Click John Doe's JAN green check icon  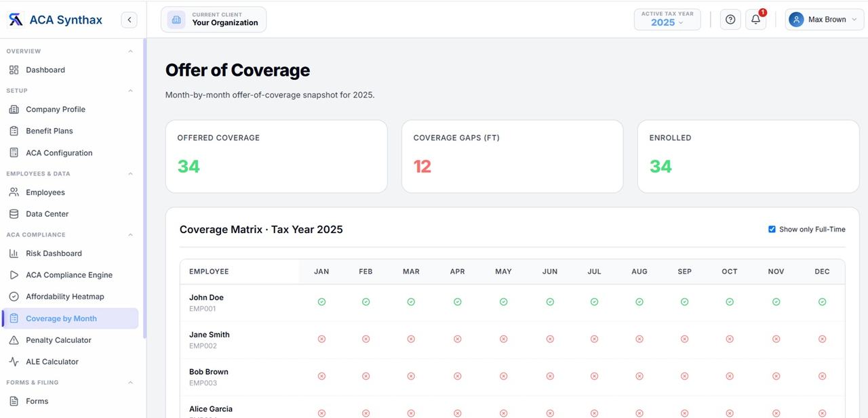pos(321,302)
